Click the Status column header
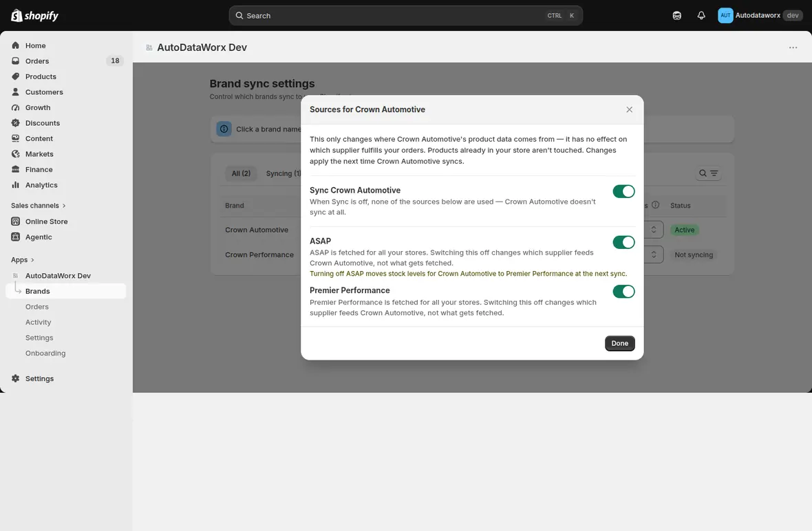This screenshot has height=531, width=812. [x=681, y=206]
